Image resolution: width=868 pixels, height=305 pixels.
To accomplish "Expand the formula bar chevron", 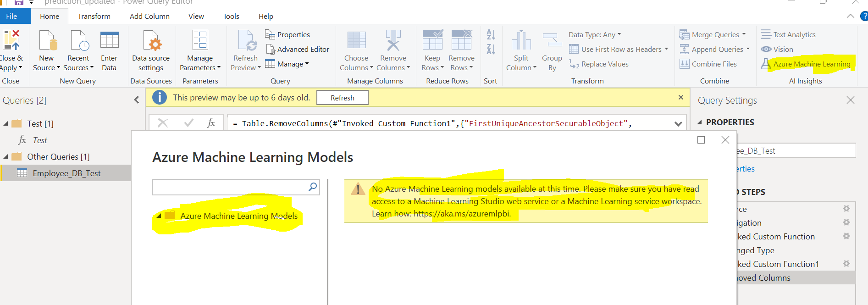I will point(678,123).
